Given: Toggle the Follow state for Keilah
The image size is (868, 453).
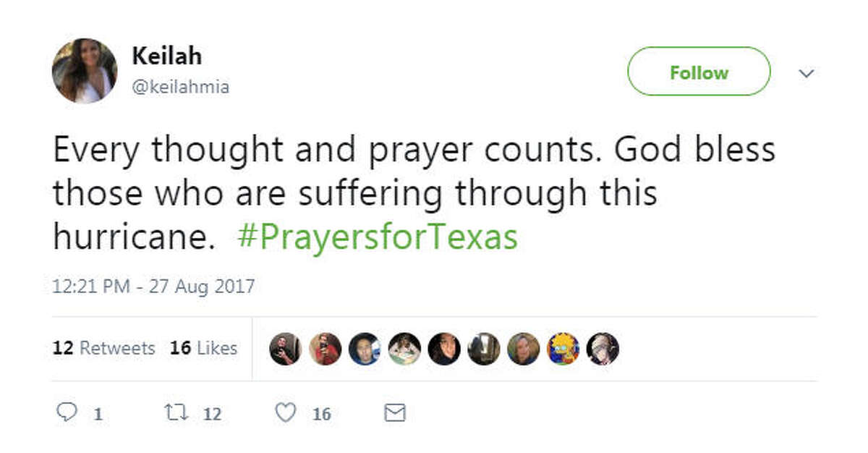Looking at the screenshot, I should 698,72.
